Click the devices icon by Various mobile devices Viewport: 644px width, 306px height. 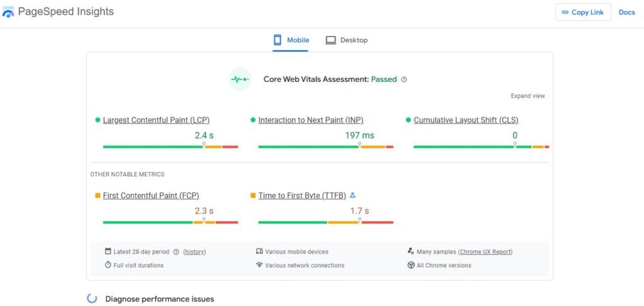(x=259, y=252)
